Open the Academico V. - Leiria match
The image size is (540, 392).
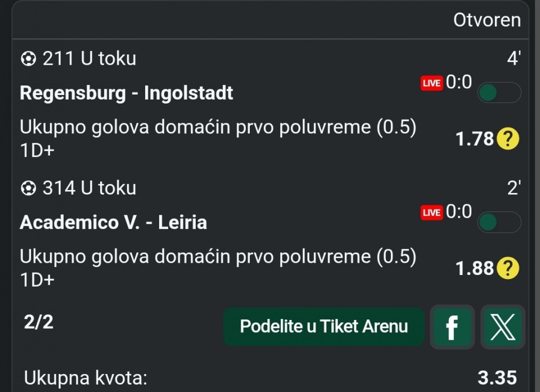tap(113, 223)
